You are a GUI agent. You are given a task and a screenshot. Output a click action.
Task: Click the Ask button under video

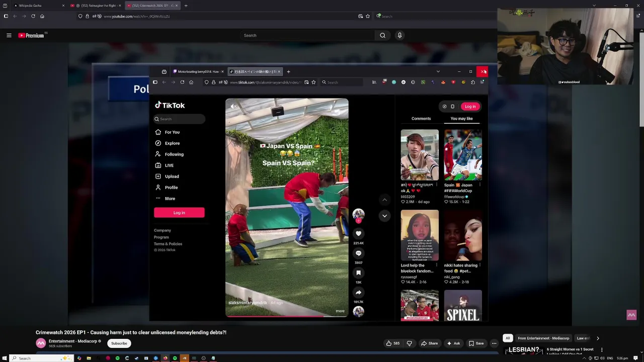click(x=453, y=343)
